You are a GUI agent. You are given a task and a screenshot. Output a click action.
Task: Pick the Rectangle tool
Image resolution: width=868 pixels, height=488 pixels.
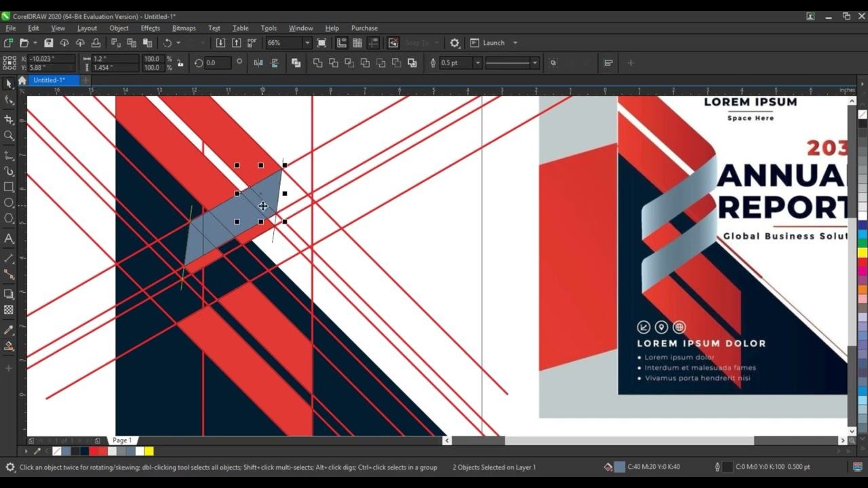9,187
